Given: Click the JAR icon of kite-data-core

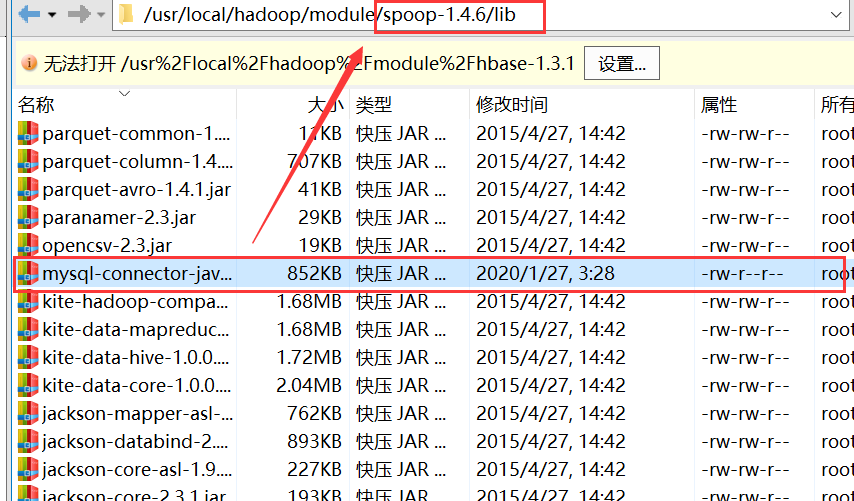Looking at the screenshot, I should (x=28, y=386).
